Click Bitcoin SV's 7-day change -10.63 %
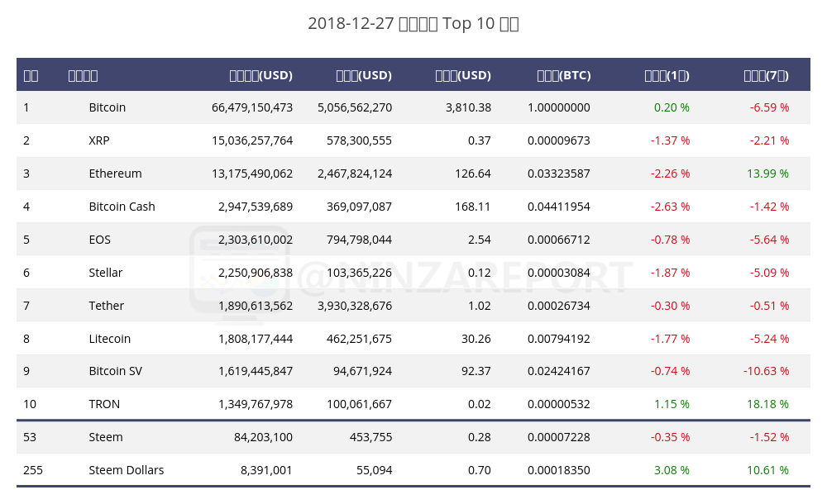827x504 pixels. click(767, 371)
